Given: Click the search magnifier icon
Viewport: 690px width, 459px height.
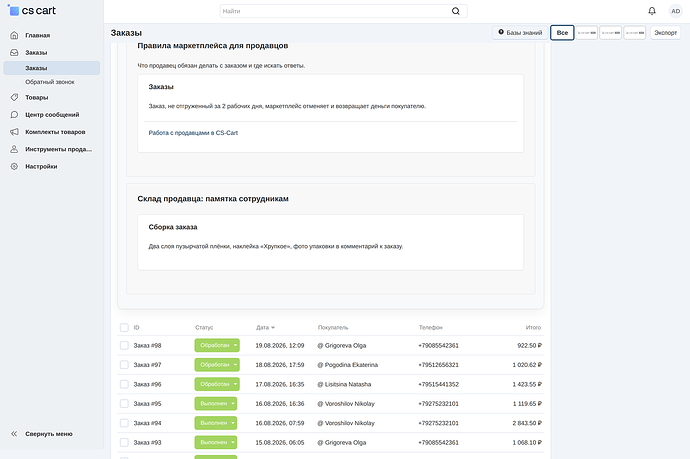Looking at the screenshot, I should click(x=455, y=11).
